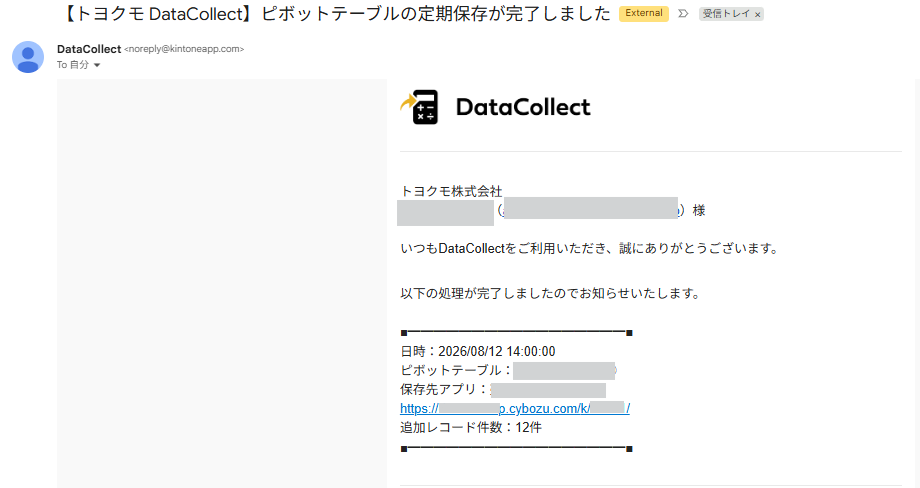This screenshot has width=920, height=488.
Task: Click the 保存先アプリ label line
Action: pos(503,389)
